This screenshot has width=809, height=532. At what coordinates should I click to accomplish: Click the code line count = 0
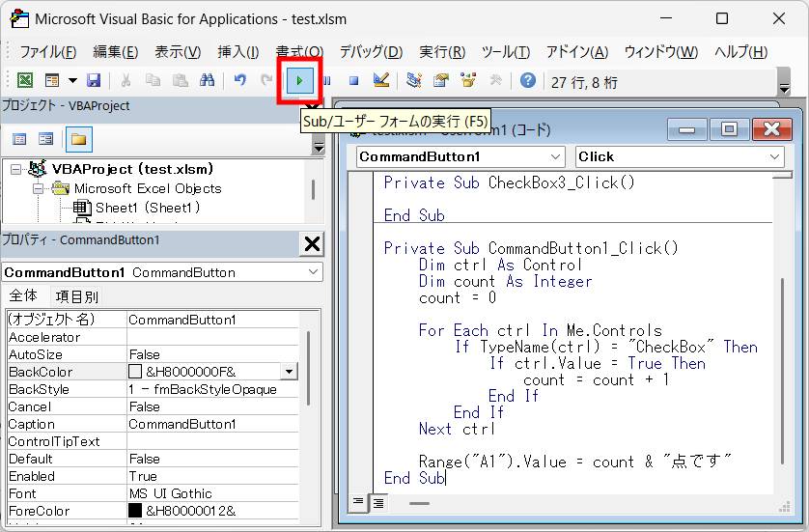(458, 297)
